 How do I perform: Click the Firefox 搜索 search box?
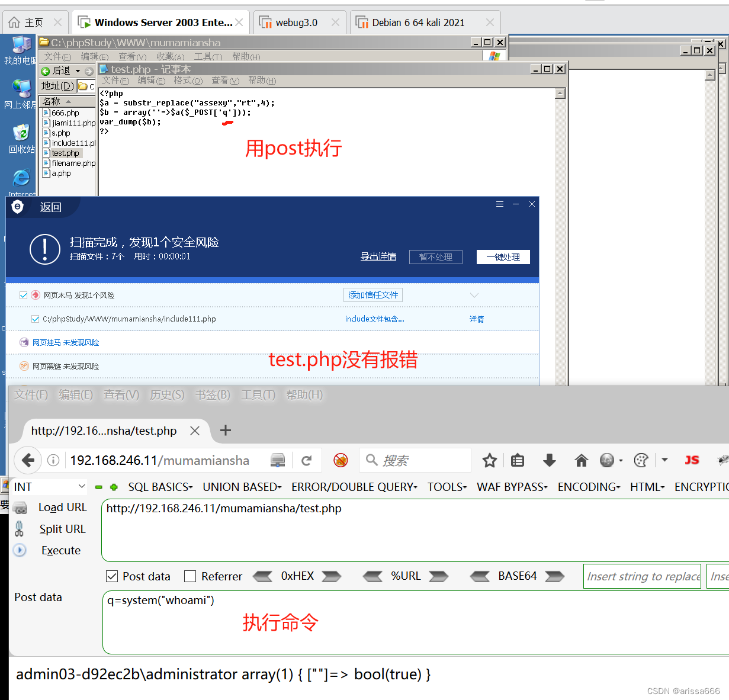tap(415, 460)
